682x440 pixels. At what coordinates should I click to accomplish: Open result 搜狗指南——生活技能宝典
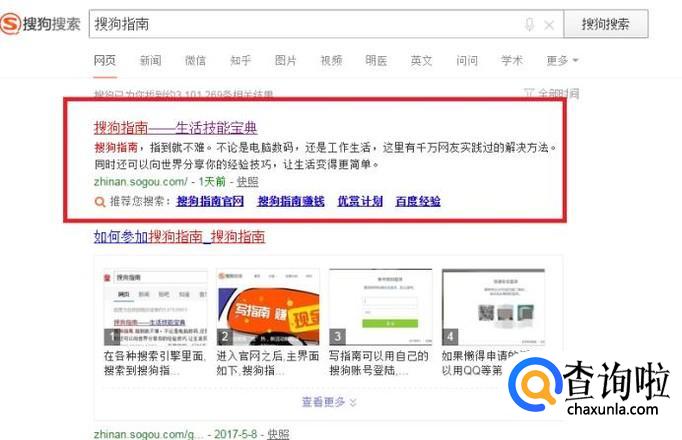pyautogui.click(x=175, y=128)
